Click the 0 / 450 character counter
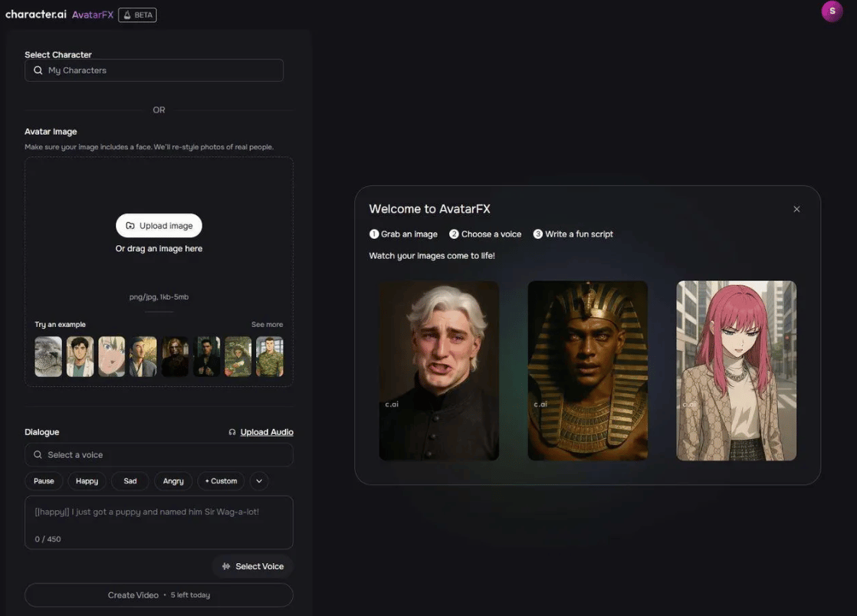The height and width of the screenshot is (616, 857). coord(48,539)
